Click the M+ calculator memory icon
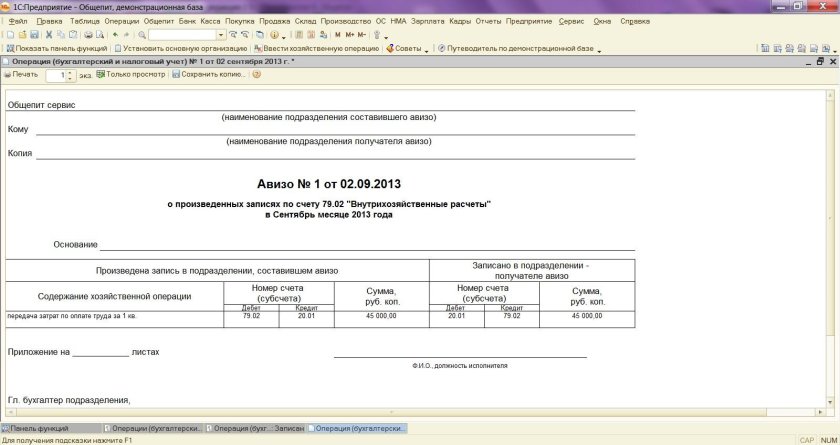The height and width of the screenshot is (445, 840). [x=350, y=35]
